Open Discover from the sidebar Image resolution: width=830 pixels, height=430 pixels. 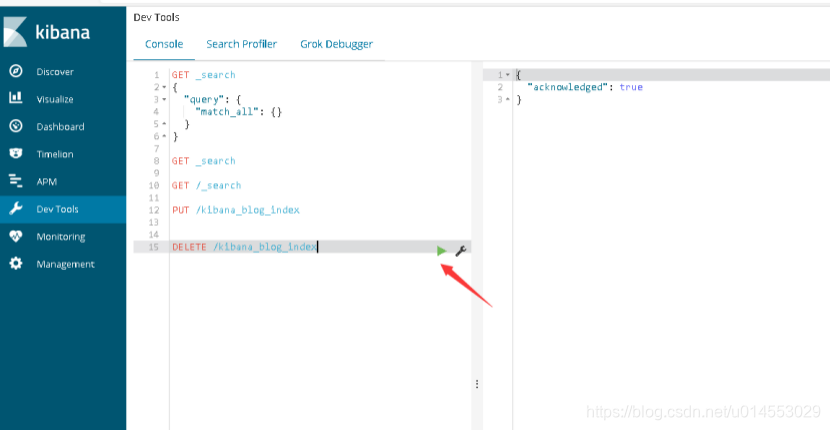pos(55,71)
